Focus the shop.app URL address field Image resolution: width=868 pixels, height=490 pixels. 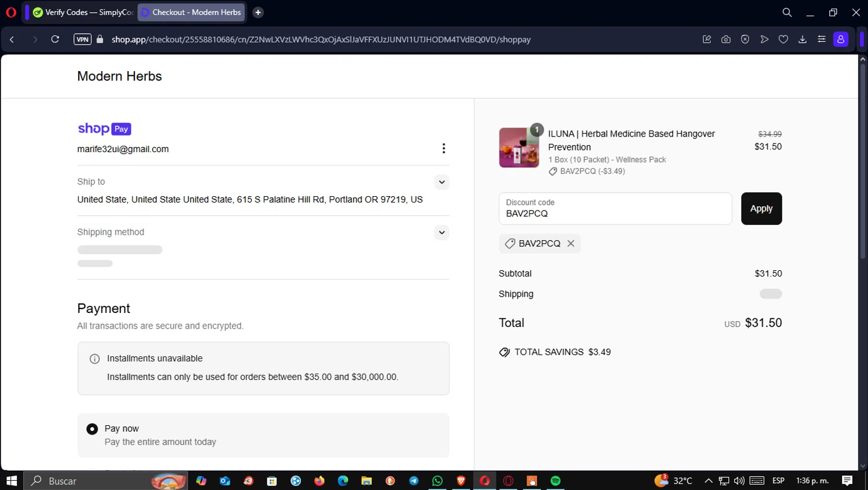coord(321,39)
